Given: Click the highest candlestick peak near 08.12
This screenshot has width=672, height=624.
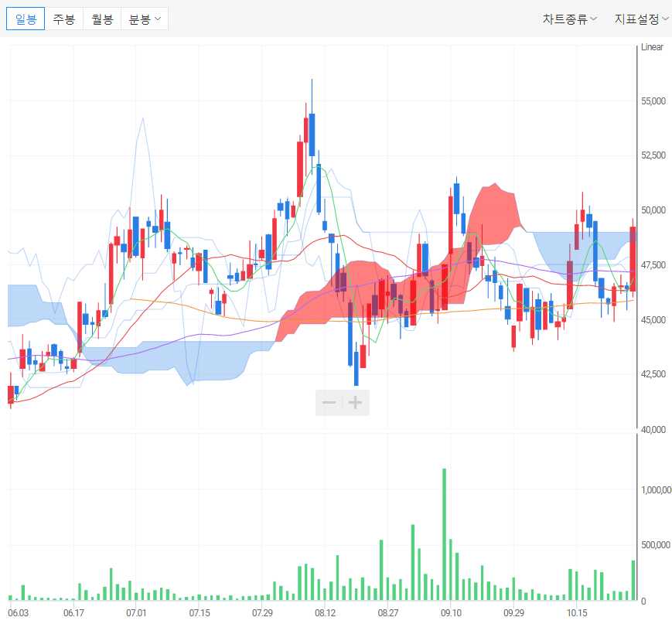Looking at the screenshot, I should (x=312, y=128).
